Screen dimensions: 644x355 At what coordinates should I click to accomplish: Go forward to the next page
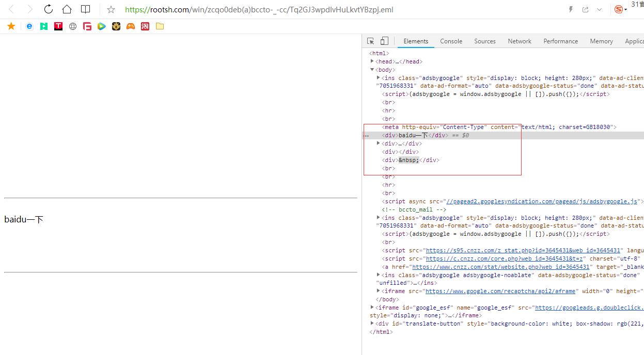tap(30, 9)
